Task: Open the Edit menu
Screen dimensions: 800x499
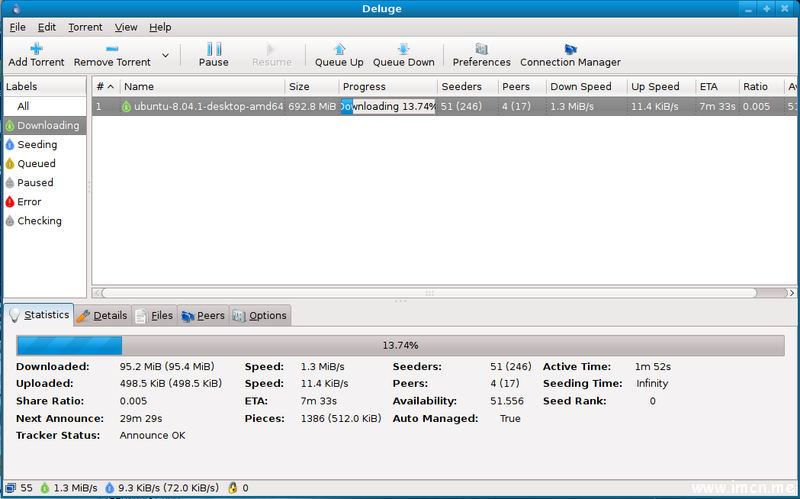Action: click(x=46, y=27)
